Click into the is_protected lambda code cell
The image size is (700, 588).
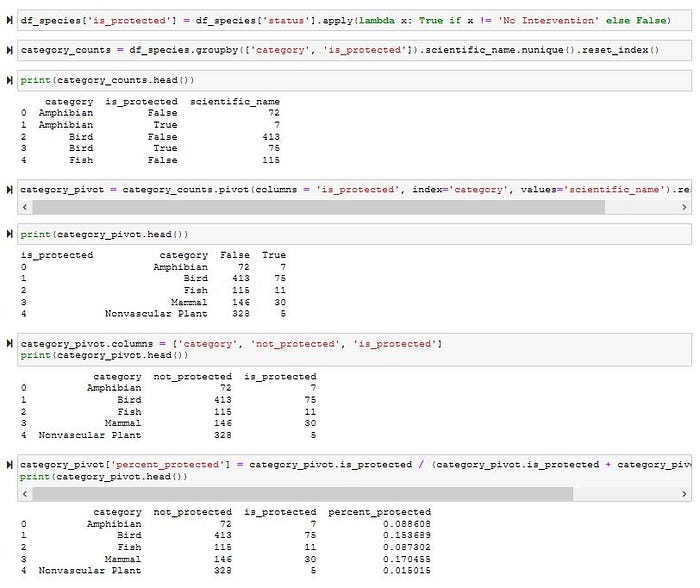tap(354, 21)
